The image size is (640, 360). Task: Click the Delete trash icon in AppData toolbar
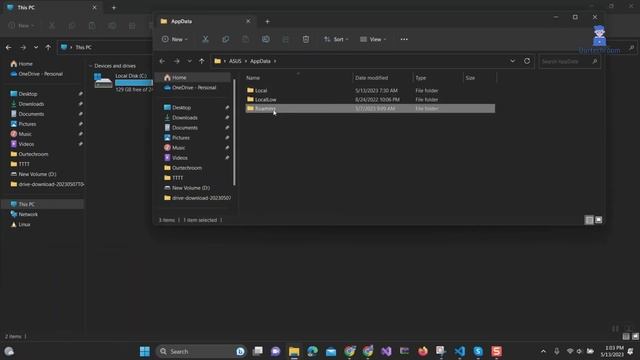306,39
